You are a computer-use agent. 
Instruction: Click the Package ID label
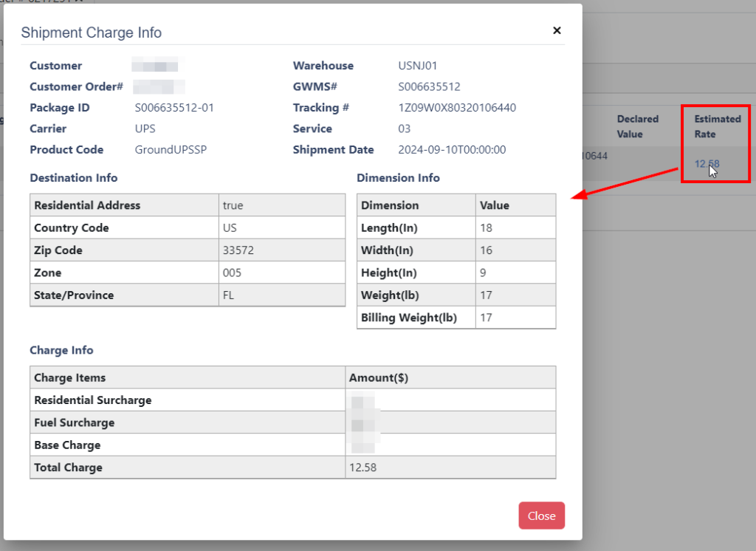(x=60, y=108)
